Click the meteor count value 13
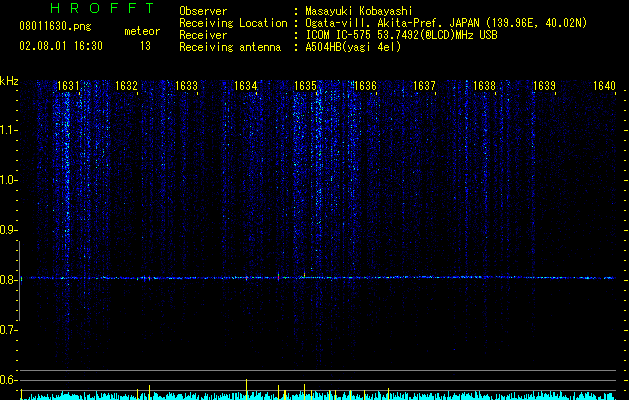The height and width of the screenshot is (400, 629). point(145,46)
